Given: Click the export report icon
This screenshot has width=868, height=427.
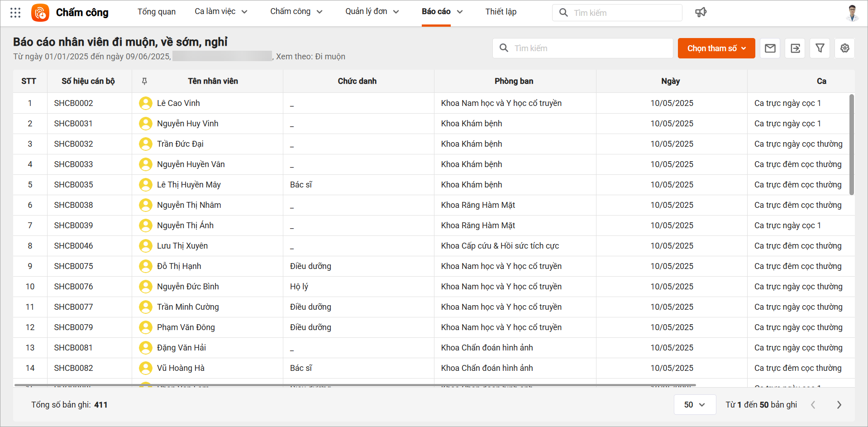Looking at the screenshot, I should (x=795, y=48).
